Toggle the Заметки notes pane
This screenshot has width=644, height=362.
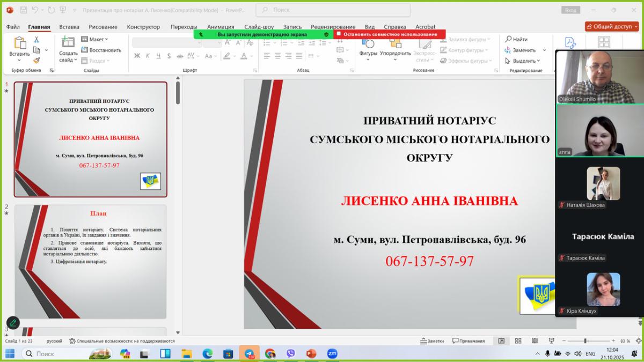click(x=432, y=341)
